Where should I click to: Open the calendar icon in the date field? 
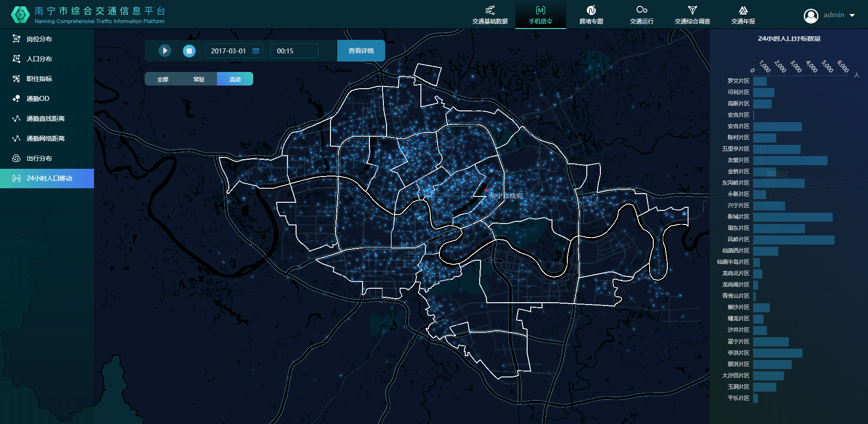coord(256,51)
